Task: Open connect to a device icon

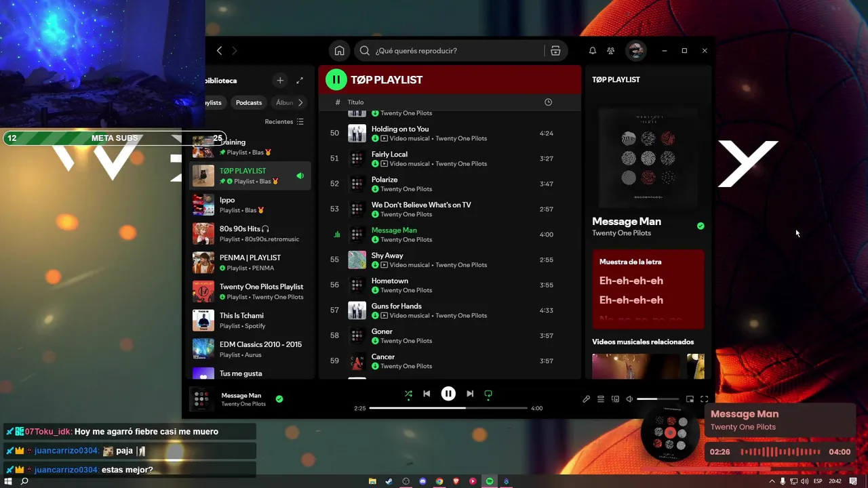Action: tap(615, 399)
